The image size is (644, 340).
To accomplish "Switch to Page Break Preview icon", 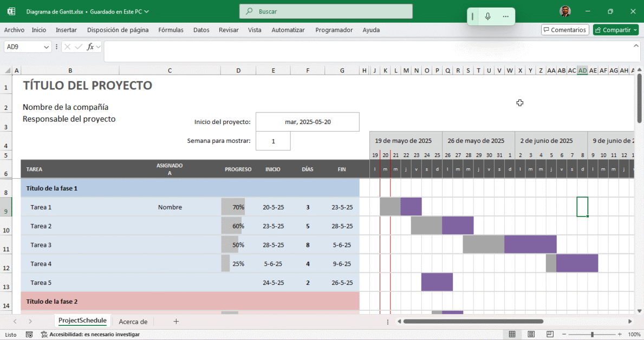I will point(549,335).
